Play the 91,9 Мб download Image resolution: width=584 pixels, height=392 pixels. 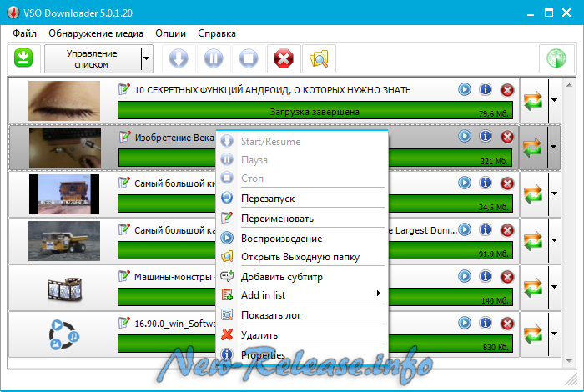465,229
